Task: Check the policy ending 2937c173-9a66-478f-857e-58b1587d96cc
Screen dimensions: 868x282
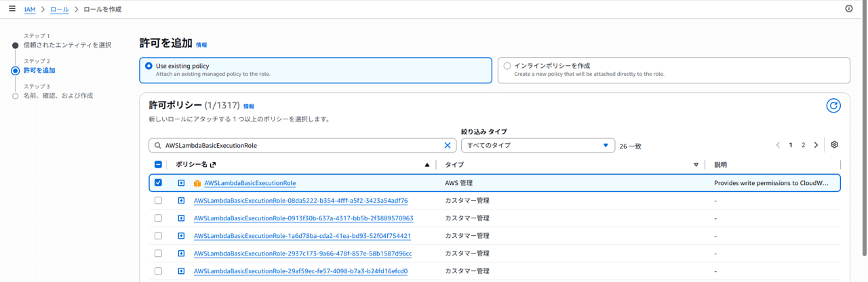Action: 158,254
